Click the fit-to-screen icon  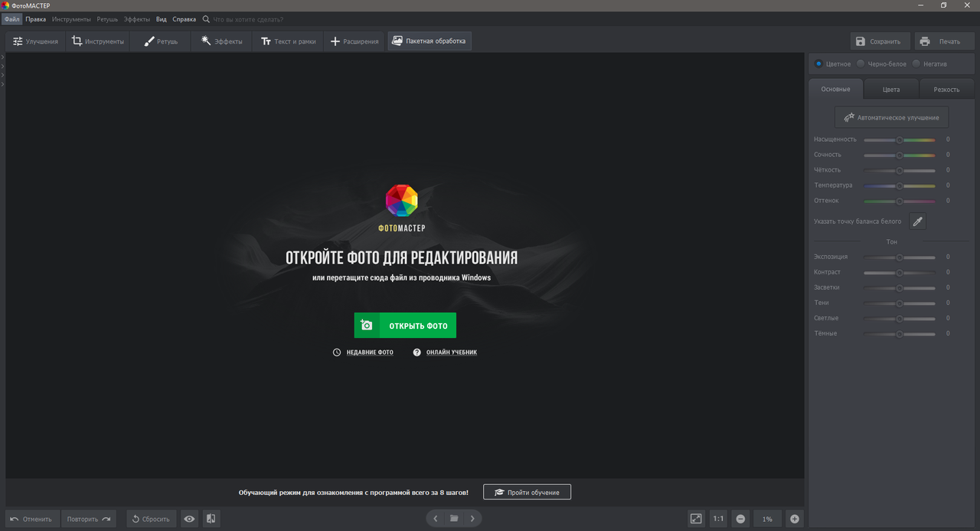[x=696, y=519]
